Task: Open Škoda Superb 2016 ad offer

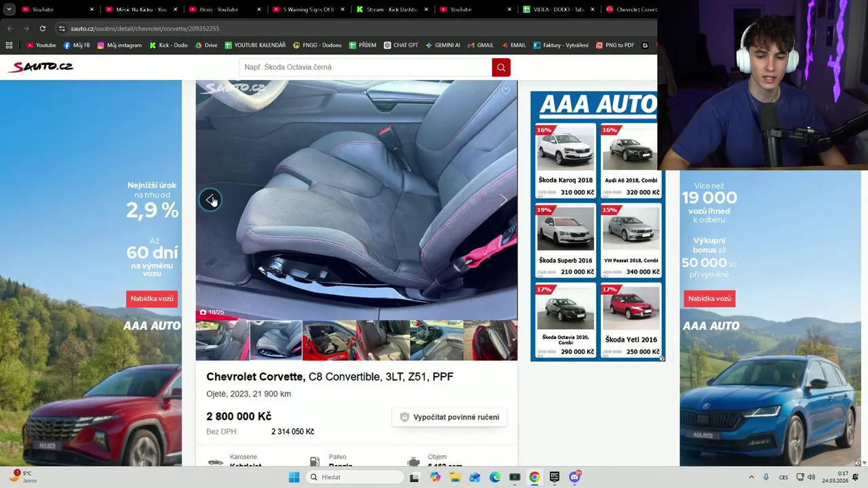Action: 566,241
